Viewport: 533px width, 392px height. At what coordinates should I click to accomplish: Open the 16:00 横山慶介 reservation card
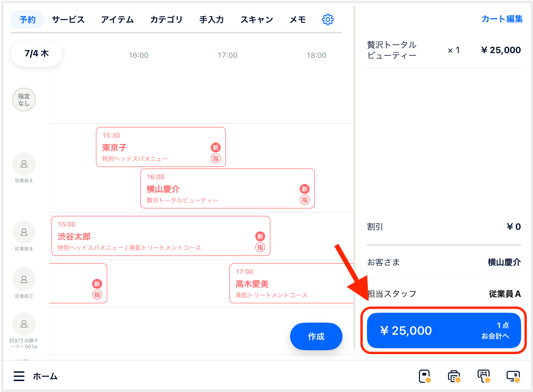[227, 188]
